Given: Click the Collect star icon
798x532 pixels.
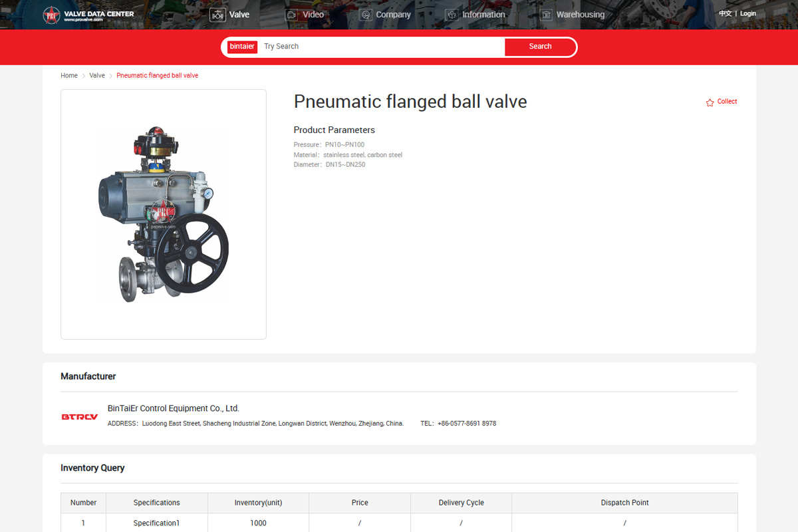Looking at the screenshot, I should click(710, 102).
